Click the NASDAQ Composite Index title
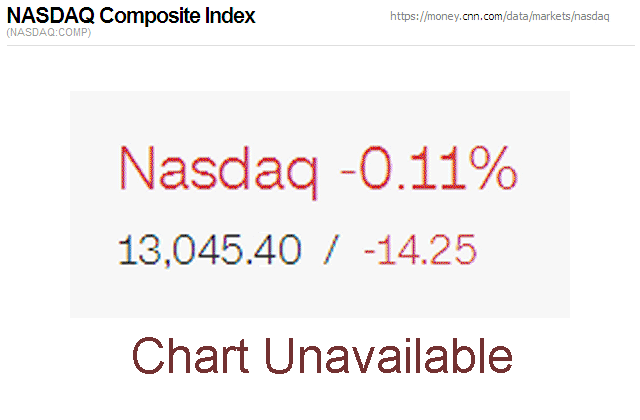The height and width of the screenshot is (420, 640). pos(130,16)
